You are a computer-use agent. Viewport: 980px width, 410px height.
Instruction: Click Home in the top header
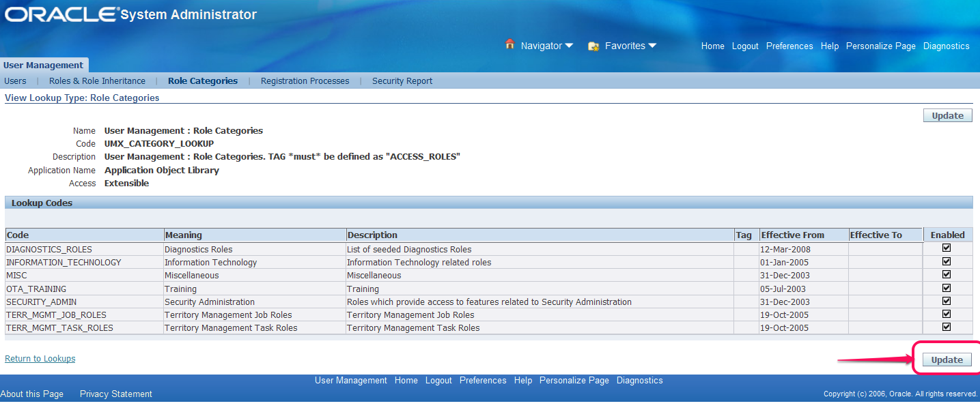coord(713,46)
